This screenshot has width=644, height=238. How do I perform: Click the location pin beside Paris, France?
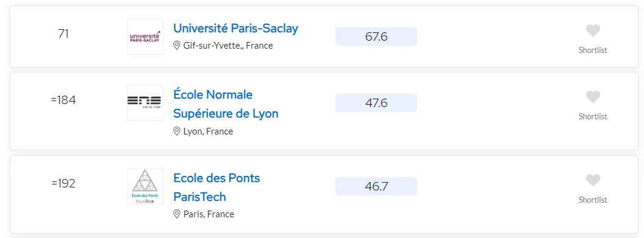tap(177, 214)
